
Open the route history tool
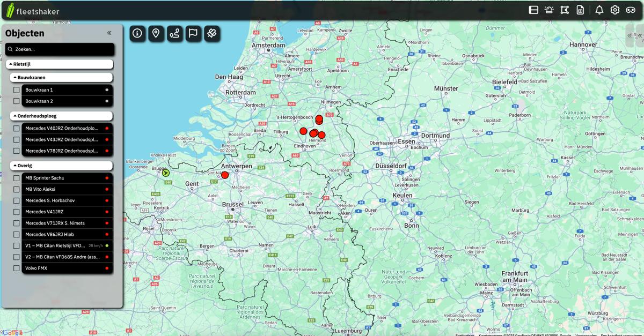[174, 33]
